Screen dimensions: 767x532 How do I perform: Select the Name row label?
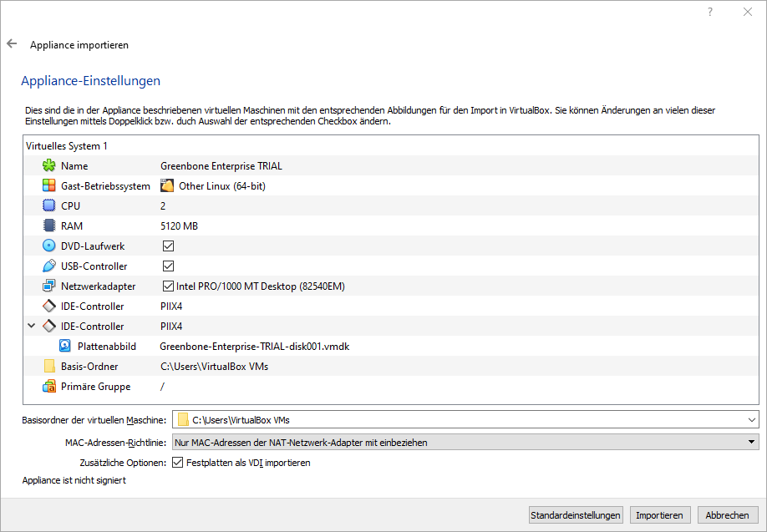coord(74,165)
